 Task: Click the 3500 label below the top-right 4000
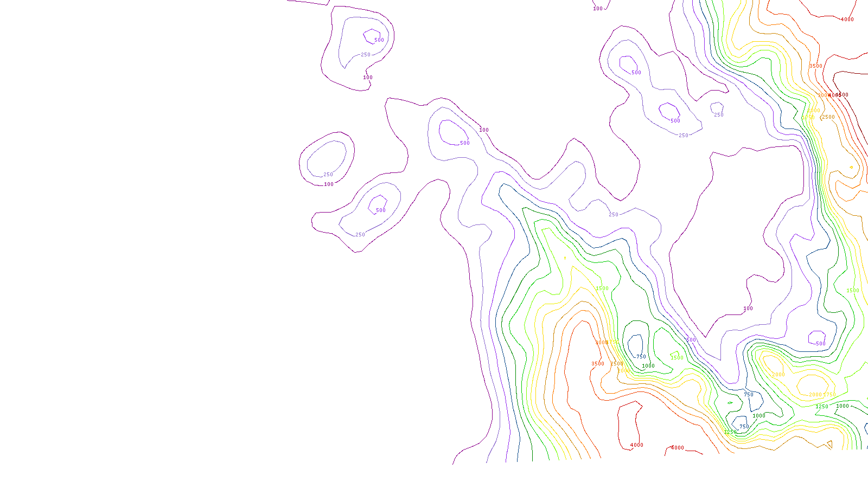point(815,66)
